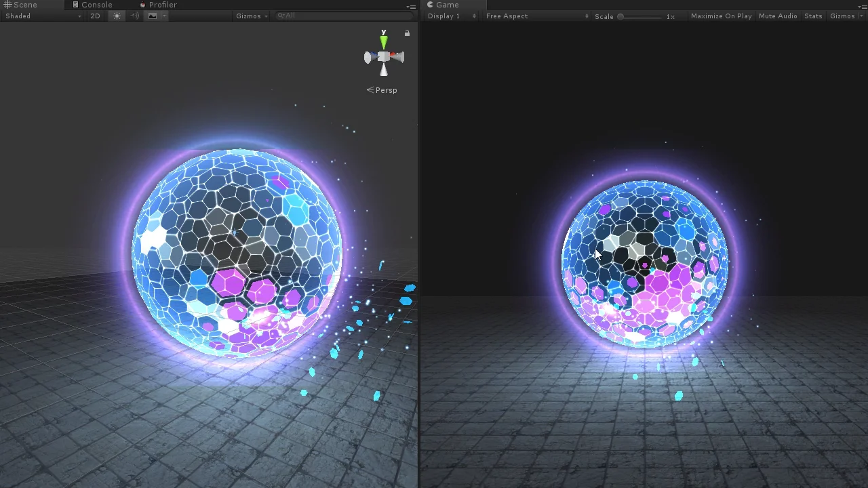Click the center cube of the orientation gizmo

[384, 57]
